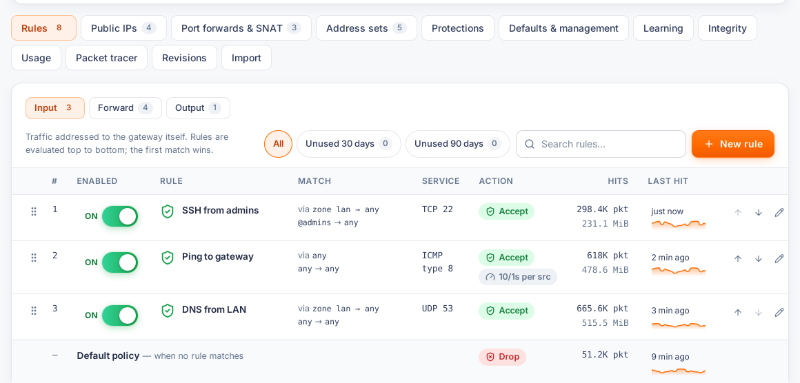This screenshot has width=800, height=383.
Task: Click the 51.2K pkt hits value
Action: pos(605,355)
